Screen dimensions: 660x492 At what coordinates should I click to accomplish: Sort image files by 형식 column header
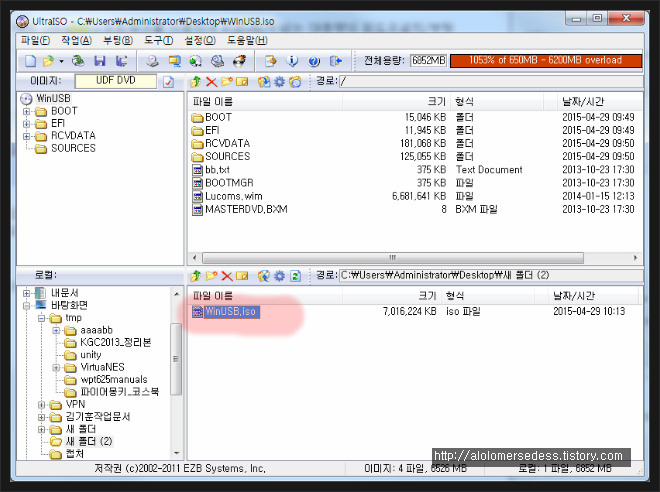tap(498, 101)
